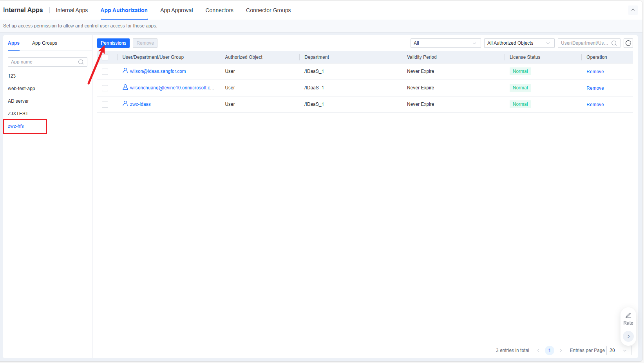Click the Validity Period column header
The width and height of the screenshot is (644, 363).
(x=421, y=57)
